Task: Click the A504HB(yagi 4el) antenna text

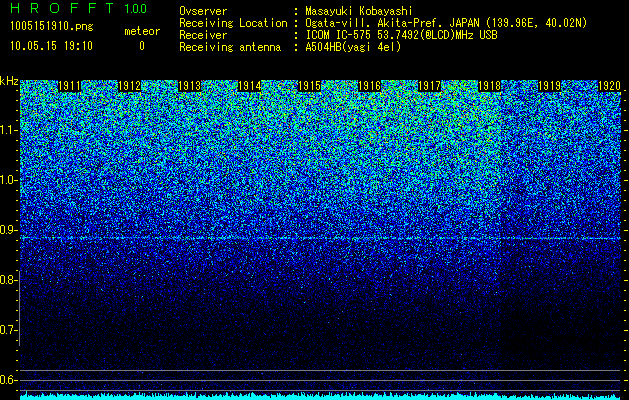Action: pyautogui.click(x=353, y=47)
